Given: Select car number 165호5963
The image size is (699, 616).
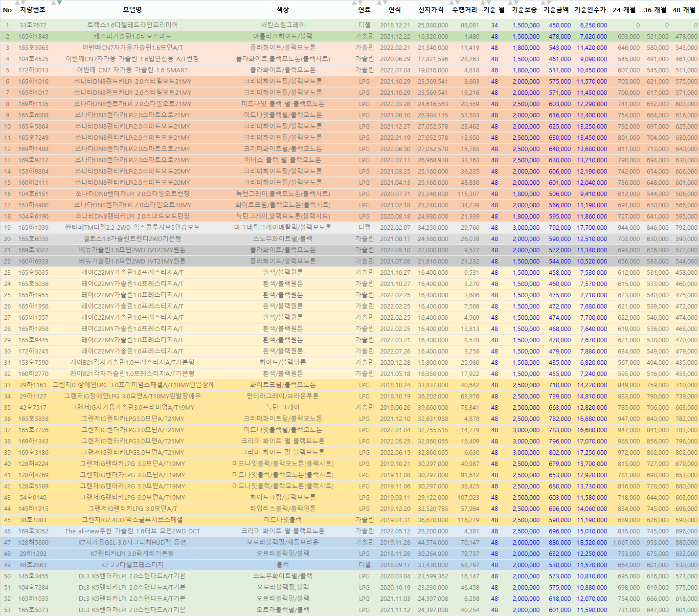Looking at the screenshot, I should coord(33,47).
